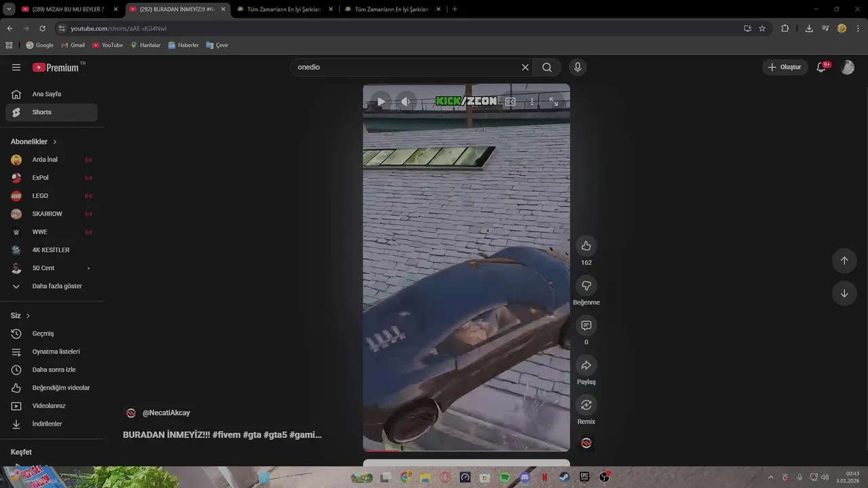Toggle closed captions on the Short

(x=510, y=102)
